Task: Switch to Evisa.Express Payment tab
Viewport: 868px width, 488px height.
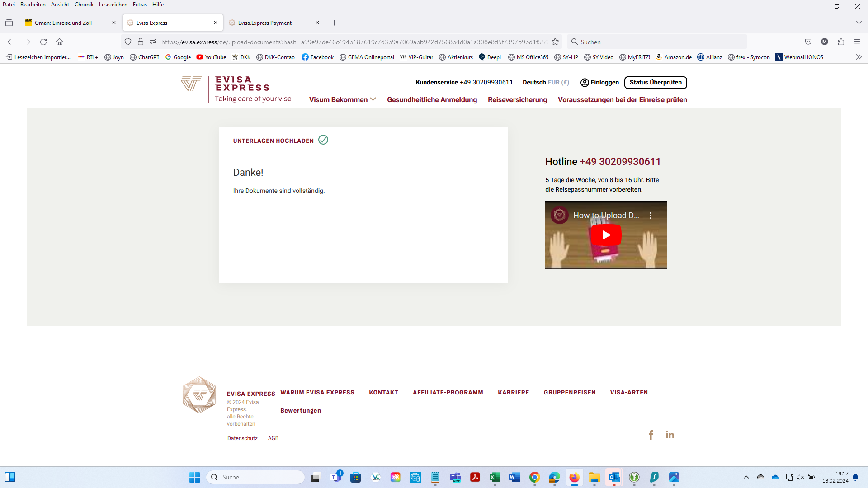Action: [265, 23]
